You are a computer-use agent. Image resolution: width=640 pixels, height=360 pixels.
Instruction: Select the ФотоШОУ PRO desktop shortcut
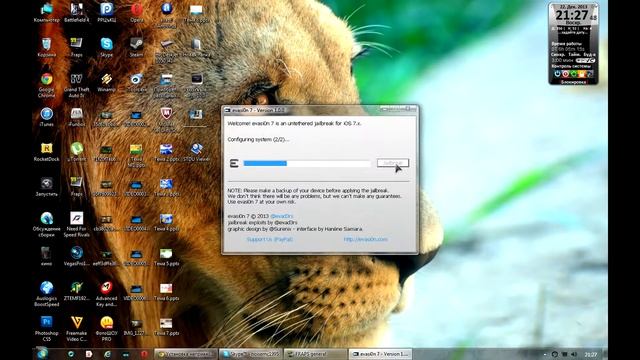click(x=107, y=329)
